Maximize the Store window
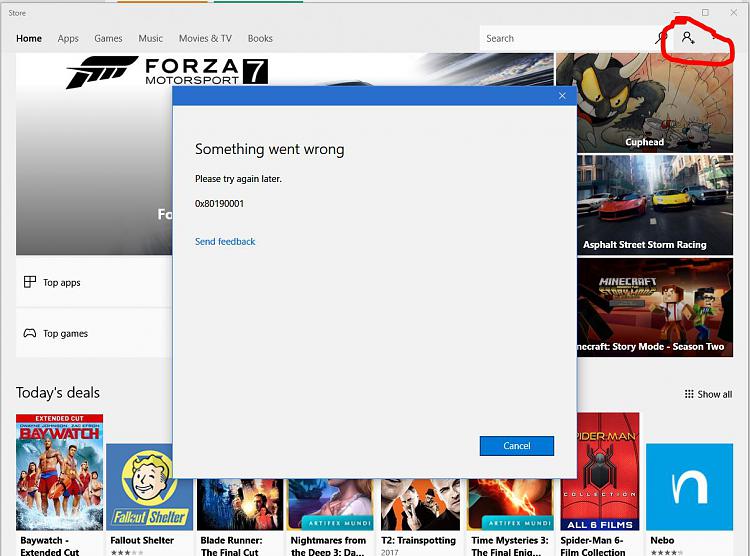The height and width of the screenshot is (556, 750). (705, 13)
